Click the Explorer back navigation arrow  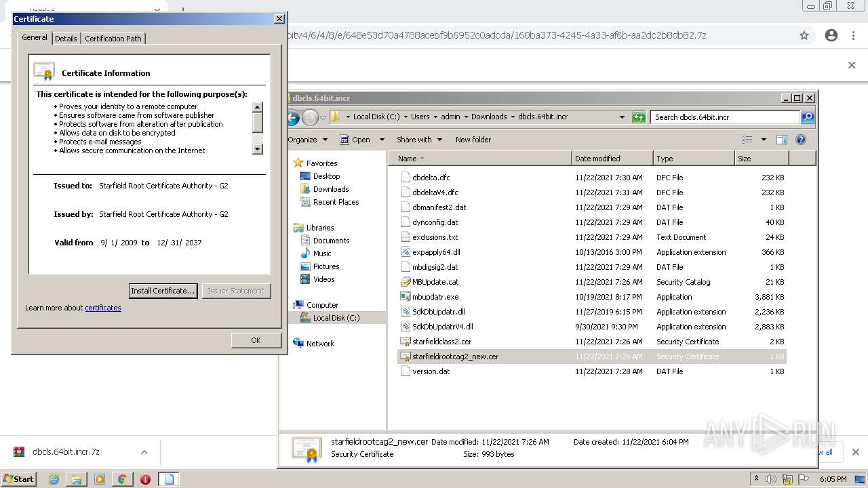tap(292, 117)
